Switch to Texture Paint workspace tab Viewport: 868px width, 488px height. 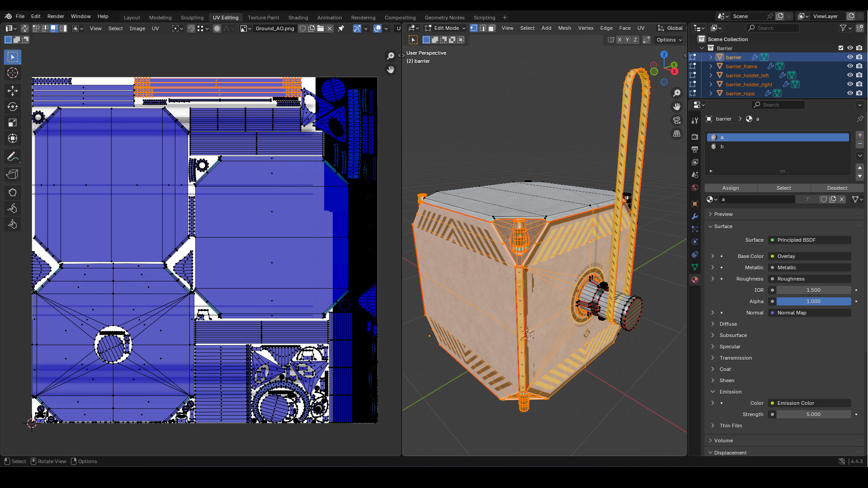coord(263,18)
